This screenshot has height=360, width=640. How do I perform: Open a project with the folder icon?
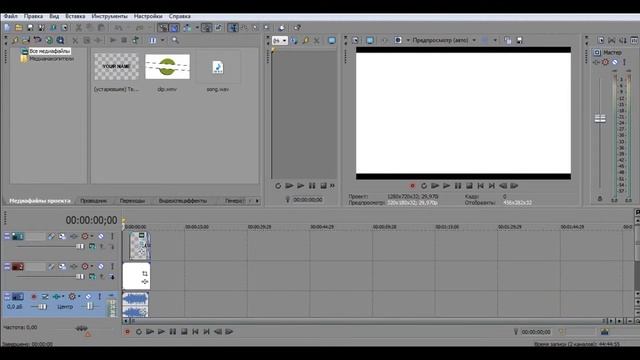pyautogui.click(x=18, y=28)
